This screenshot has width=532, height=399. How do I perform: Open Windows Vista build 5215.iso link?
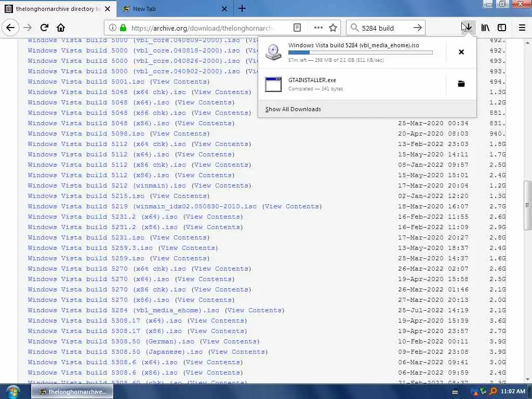pos(86,196)
